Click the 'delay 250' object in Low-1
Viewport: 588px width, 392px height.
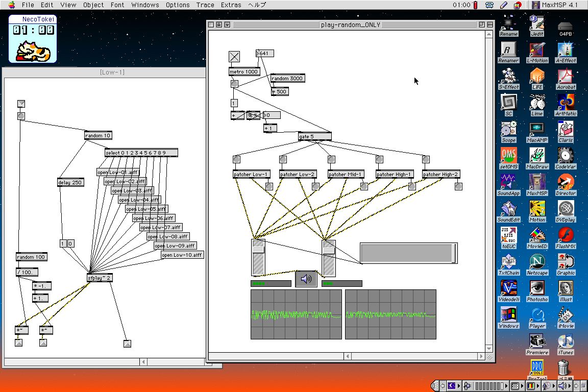70,182
